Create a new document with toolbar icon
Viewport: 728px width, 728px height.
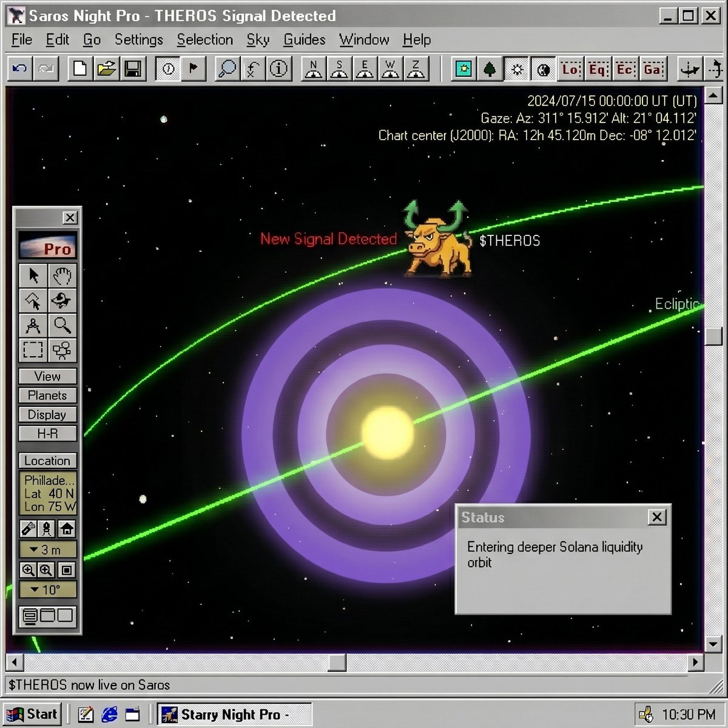(x=79, y=69)
